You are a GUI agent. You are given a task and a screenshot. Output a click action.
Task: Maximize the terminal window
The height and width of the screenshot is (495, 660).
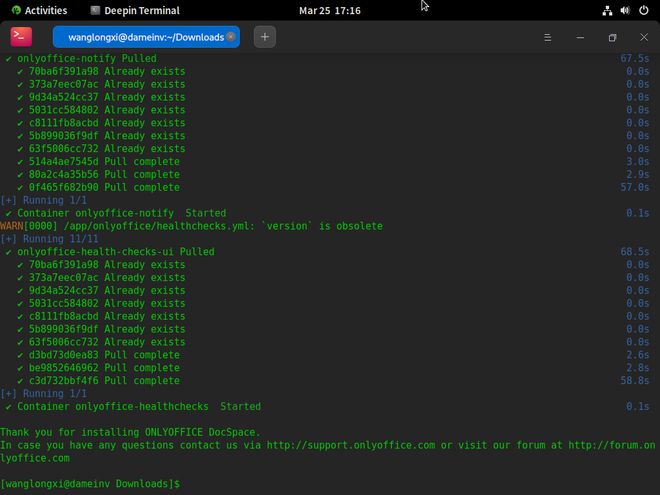pos(612,37)
